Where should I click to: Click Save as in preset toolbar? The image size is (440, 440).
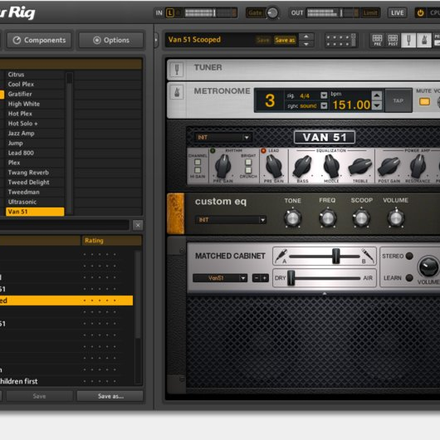click(x=285, y=40)
